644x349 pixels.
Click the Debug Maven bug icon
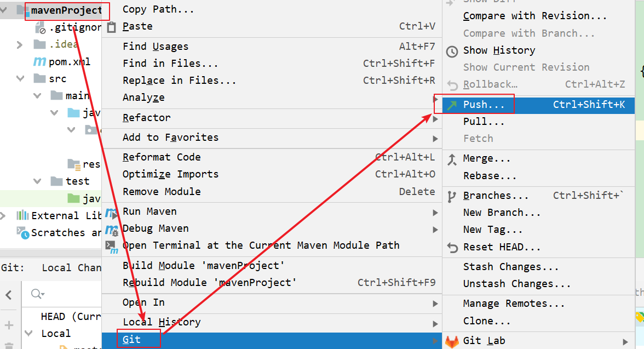[112, 229]
